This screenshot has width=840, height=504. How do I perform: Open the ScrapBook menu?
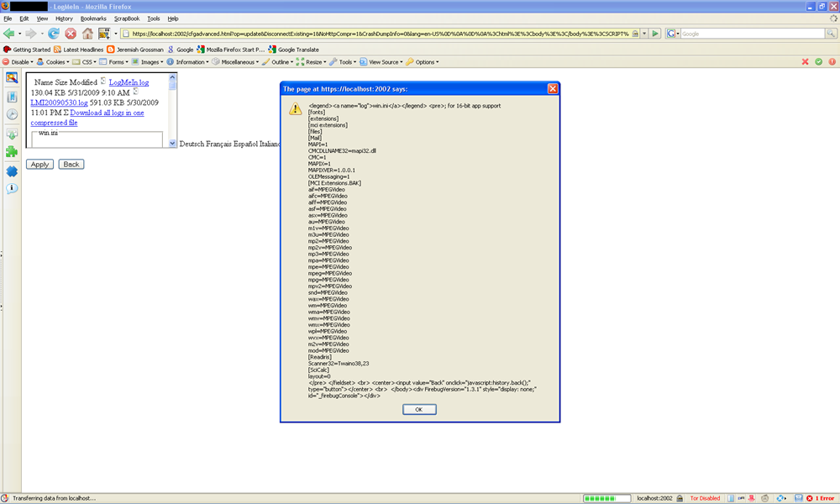pyautogui.click(x=127, y=18)
